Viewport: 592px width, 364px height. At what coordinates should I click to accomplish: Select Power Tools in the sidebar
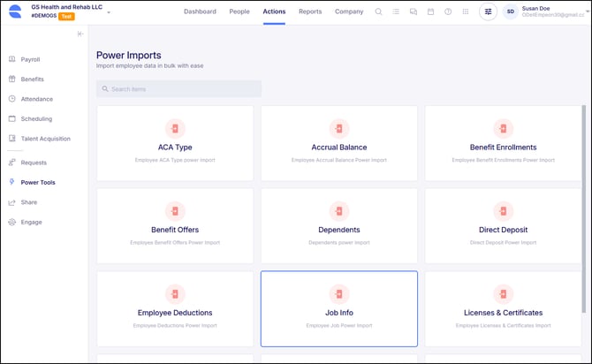coord(38,182)
